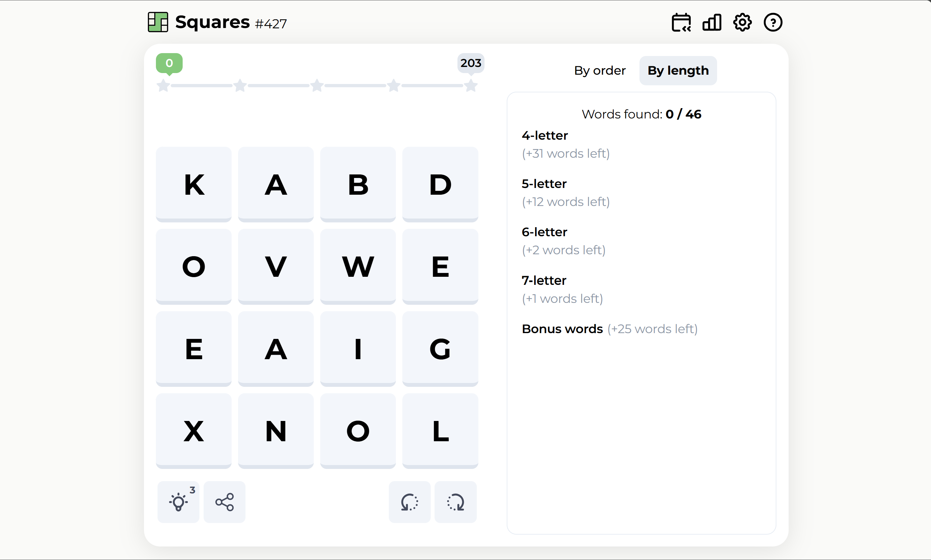The height and width of the screenshot is (560, 931).
Task: Expand the 5-letter words section
Action: (544, 184)
